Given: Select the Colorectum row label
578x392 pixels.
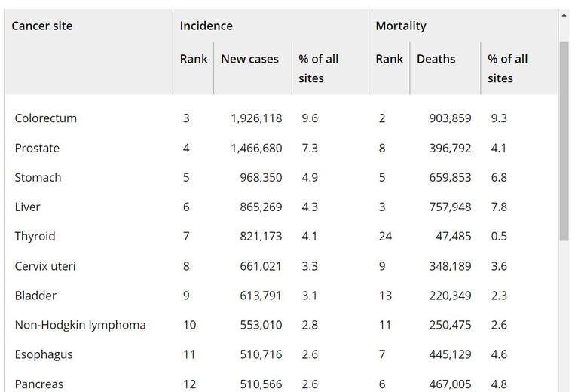Looking at the screenshot, I should tap(46, 118).
